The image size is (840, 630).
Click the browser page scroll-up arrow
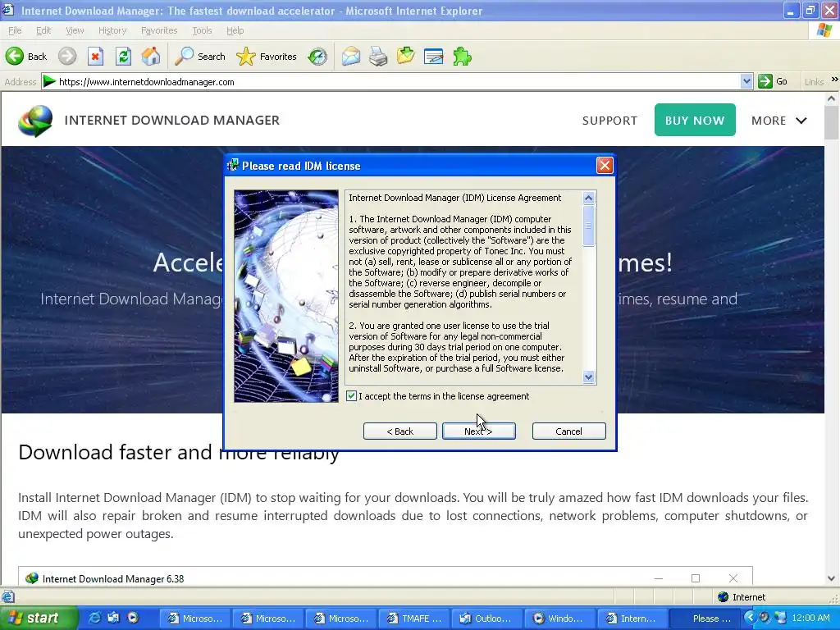[832, 98]
